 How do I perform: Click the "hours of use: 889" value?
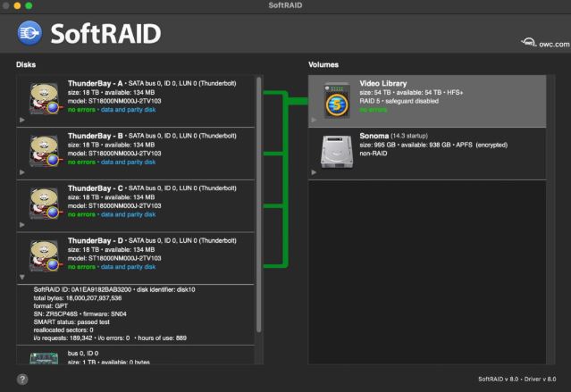162,338
